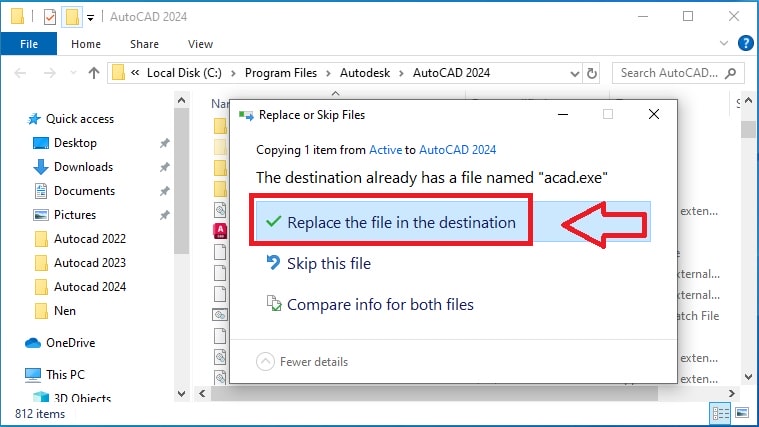Expand the ribbon with the chevron
The height and width of the screenshot is (427, 759).
pos(724,44)
